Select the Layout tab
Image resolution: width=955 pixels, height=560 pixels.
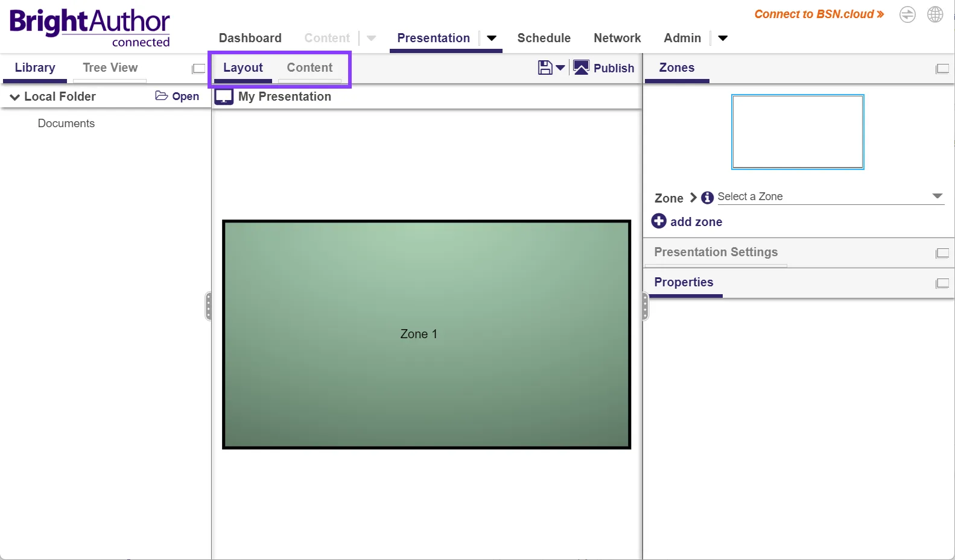pos(243,68)
